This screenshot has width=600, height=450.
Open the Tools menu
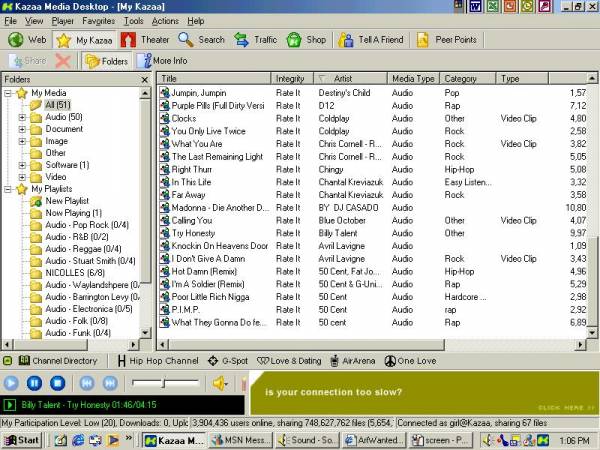tap(133, 21)
